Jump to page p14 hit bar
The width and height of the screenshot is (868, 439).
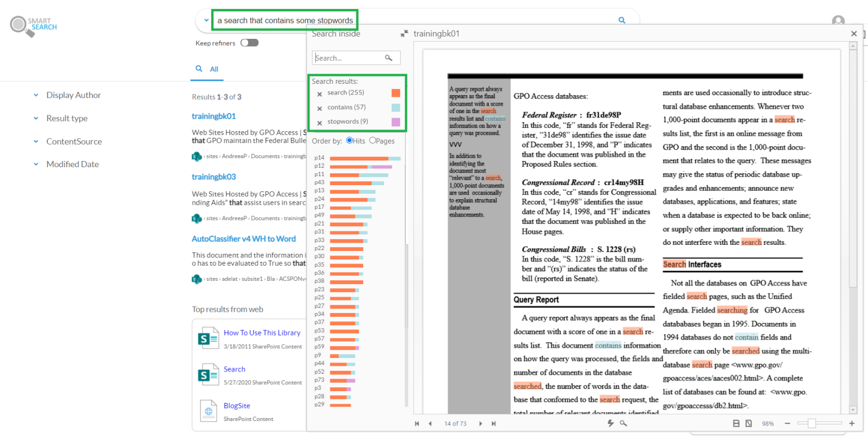click(x=365, y=158)
